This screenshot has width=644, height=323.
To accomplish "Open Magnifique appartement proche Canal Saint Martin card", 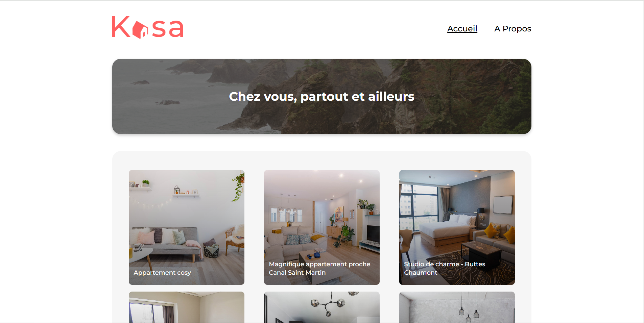I will click(x=322, y=227).
